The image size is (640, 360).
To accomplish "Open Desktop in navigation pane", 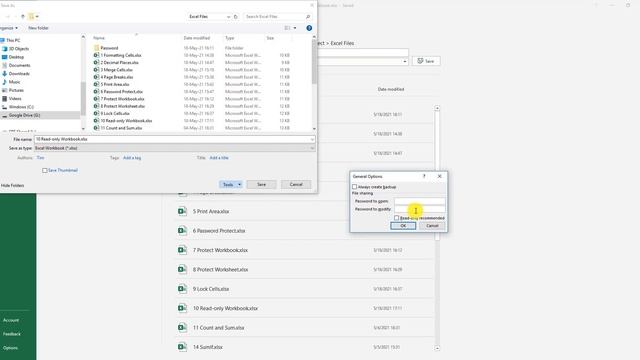I will [x=16, y=57].
